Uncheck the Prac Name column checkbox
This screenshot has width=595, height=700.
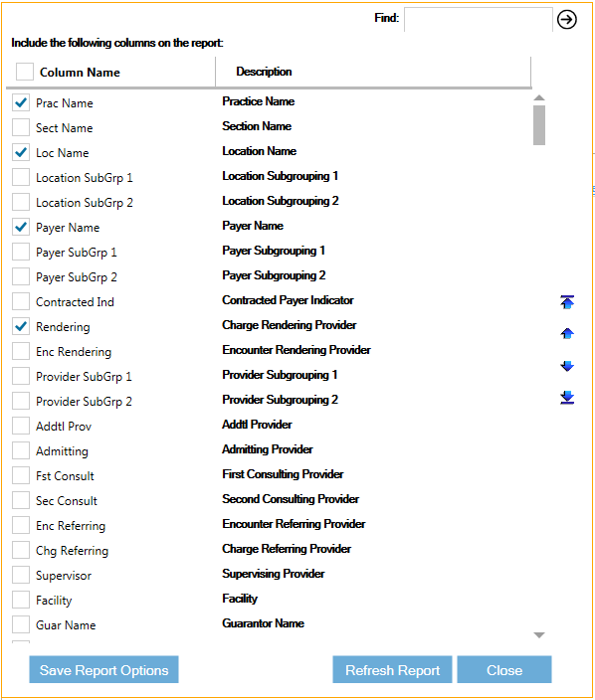(x=21, y=102)
